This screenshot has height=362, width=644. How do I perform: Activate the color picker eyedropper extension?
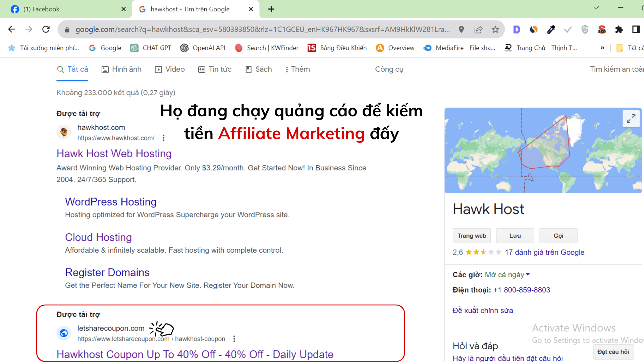[551, 29]
